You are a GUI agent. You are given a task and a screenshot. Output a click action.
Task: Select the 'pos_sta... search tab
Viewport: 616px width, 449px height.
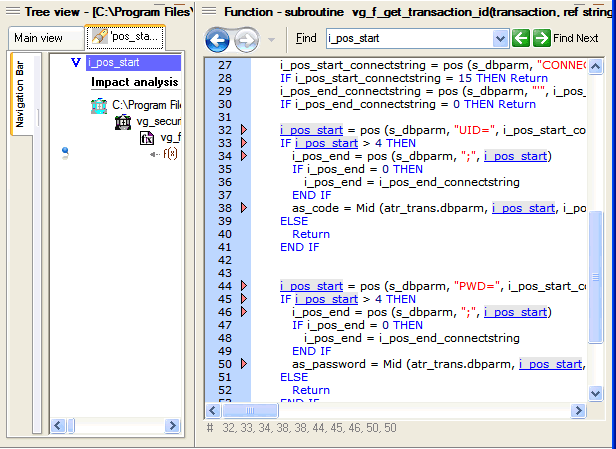(x=125, y=37)
